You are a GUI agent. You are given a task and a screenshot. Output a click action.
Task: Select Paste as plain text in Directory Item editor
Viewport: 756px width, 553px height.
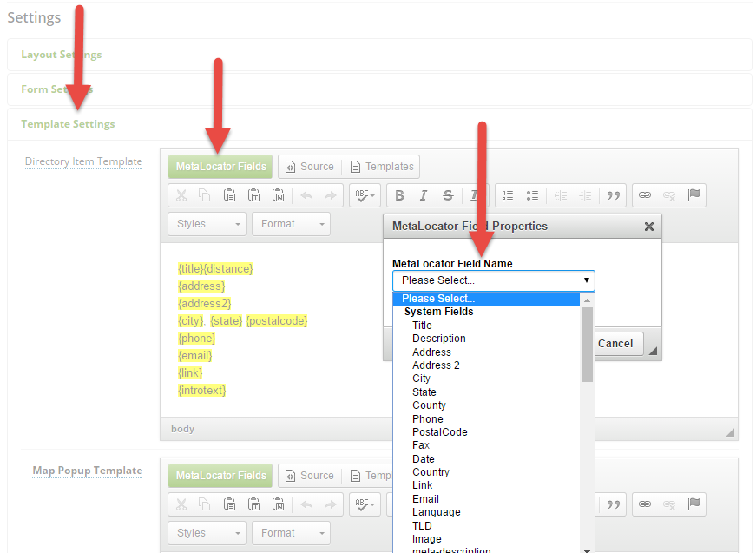[x=253, y=195]
